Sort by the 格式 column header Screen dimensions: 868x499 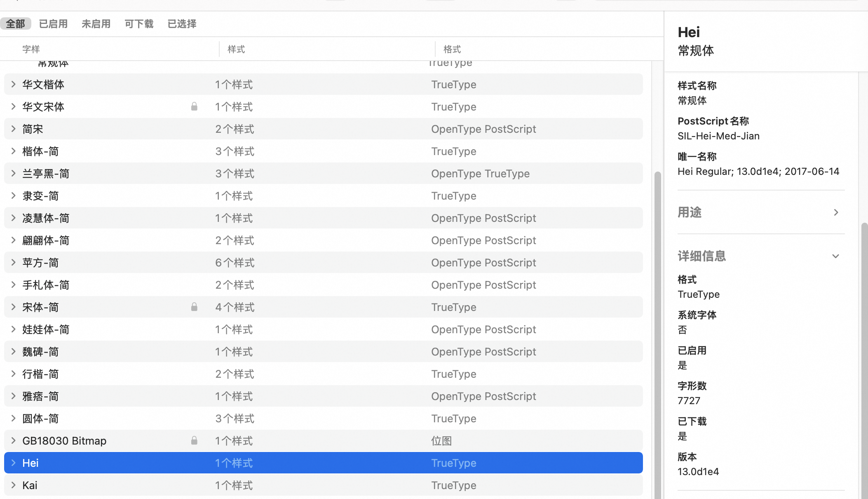(x=452, y=49)
